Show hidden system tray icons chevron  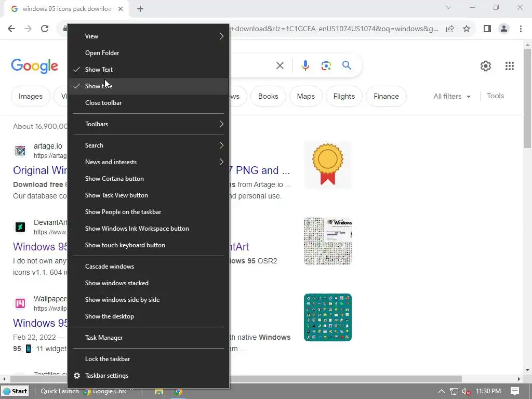(442, 391)
